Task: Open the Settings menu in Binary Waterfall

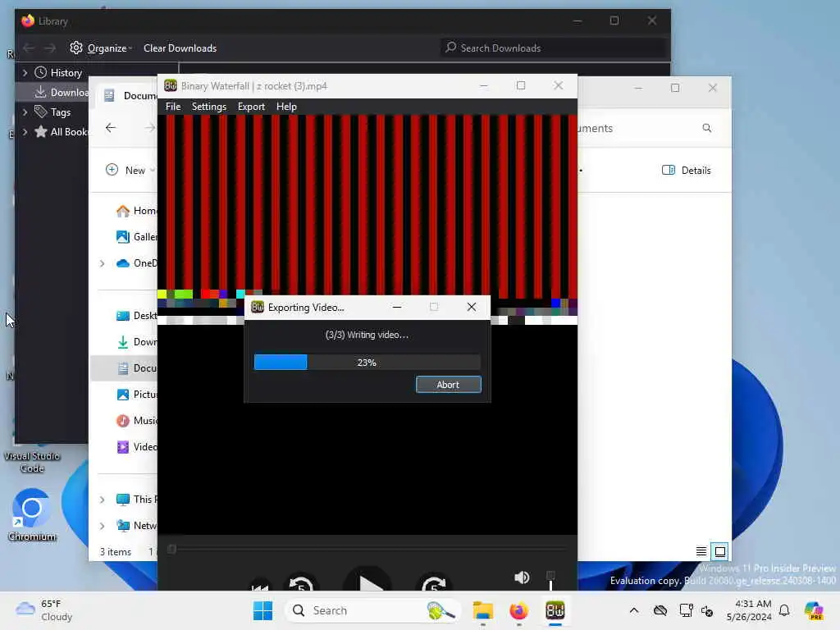Action: pos(209,107)
